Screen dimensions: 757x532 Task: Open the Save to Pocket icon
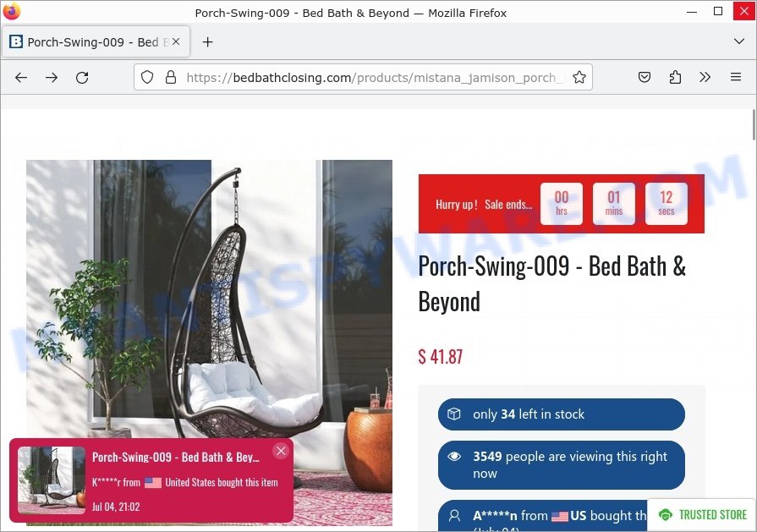pyautogui.click(x=645, y=77)
